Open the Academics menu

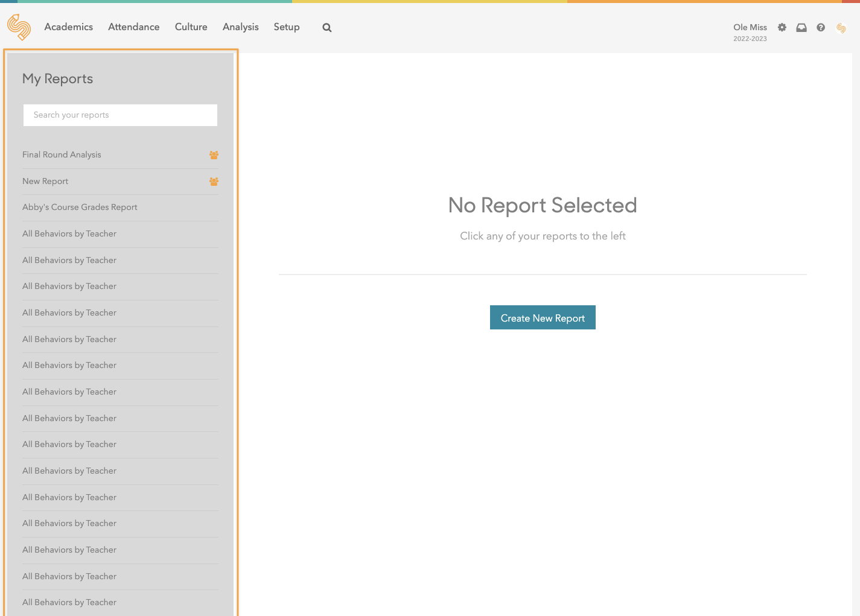point(69,27)
